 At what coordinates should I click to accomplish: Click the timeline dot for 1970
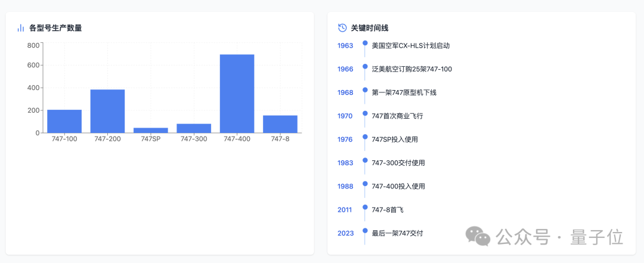pyautogui.click(x=365, y=114)
